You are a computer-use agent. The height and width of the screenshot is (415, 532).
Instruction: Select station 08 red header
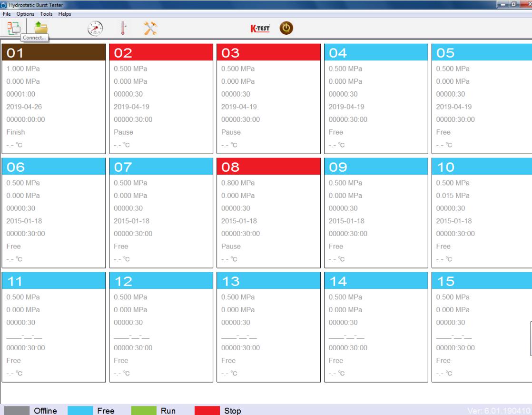pyautogui.click(x=268, y=167)
